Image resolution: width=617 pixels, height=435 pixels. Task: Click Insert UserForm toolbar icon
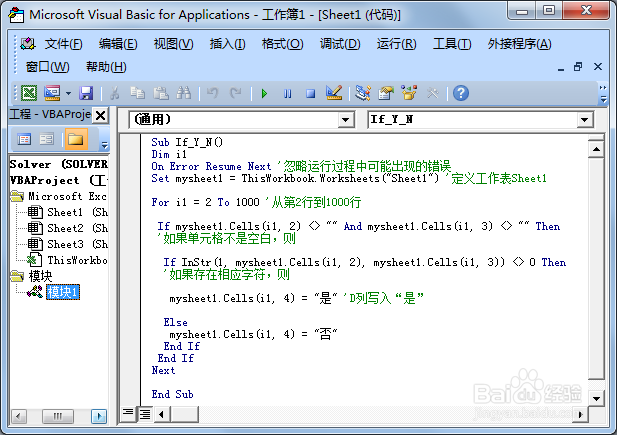coord(52,93)
